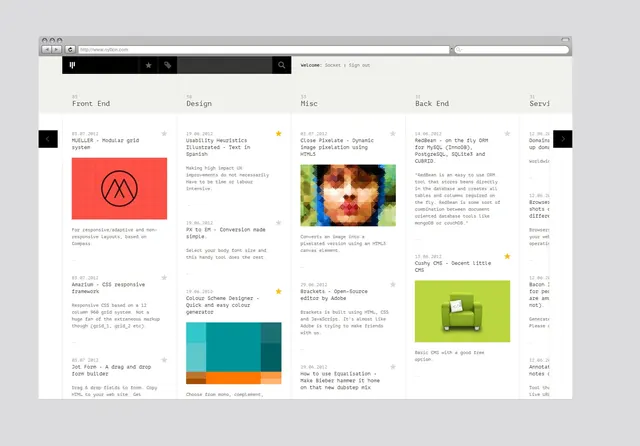Click the site logo in black bar
640x446 pixels.
73,65
